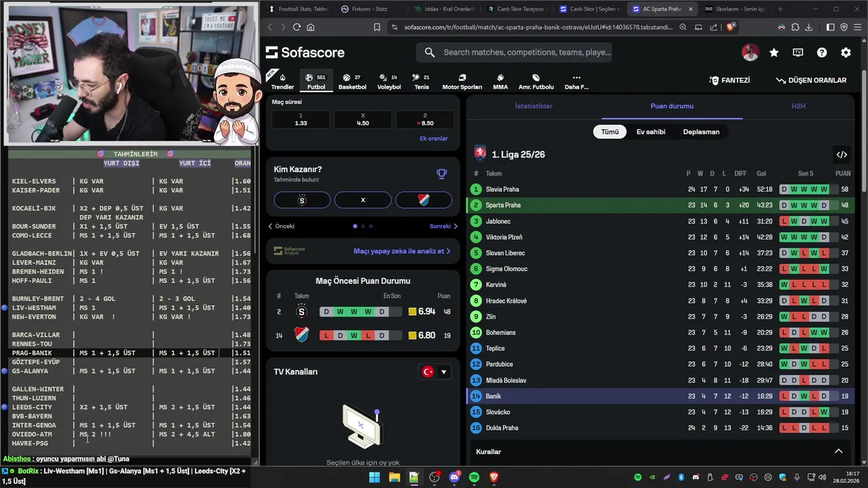Click the 1.33 home win odds

point(300,119)
